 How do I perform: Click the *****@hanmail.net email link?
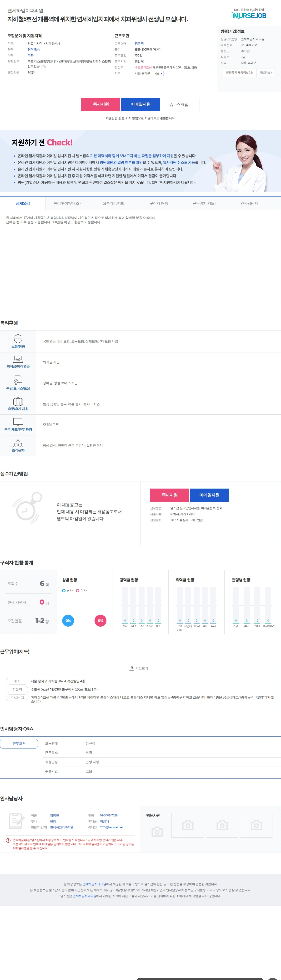tap(111, 827)
